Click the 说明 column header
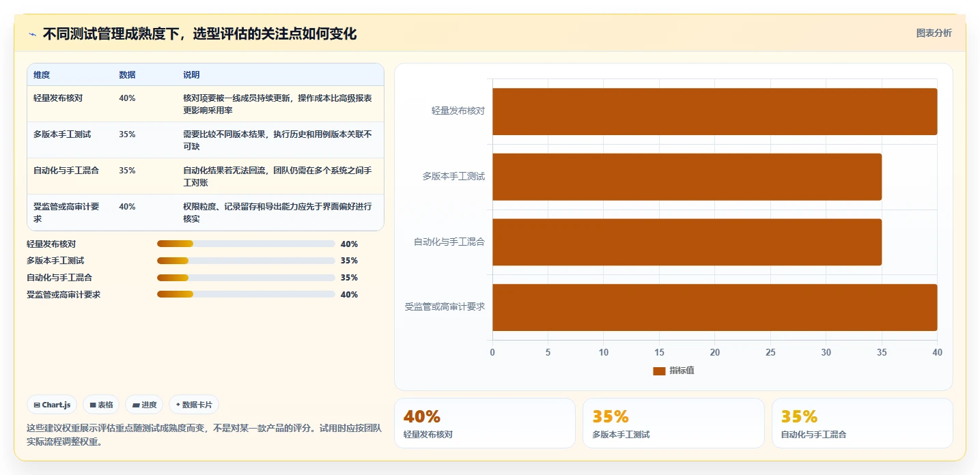The width and height of the screenshot is (980, 475). coord(191,75)
